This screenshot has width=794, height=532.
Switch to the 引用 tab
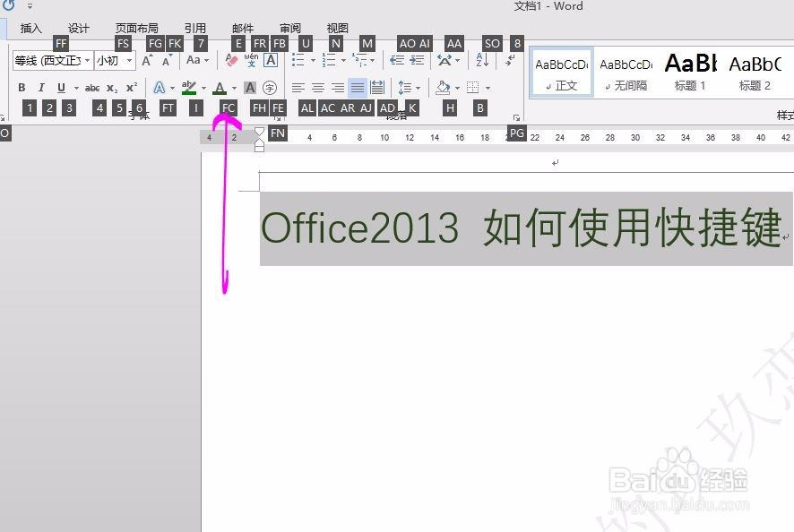pos(195,29)
